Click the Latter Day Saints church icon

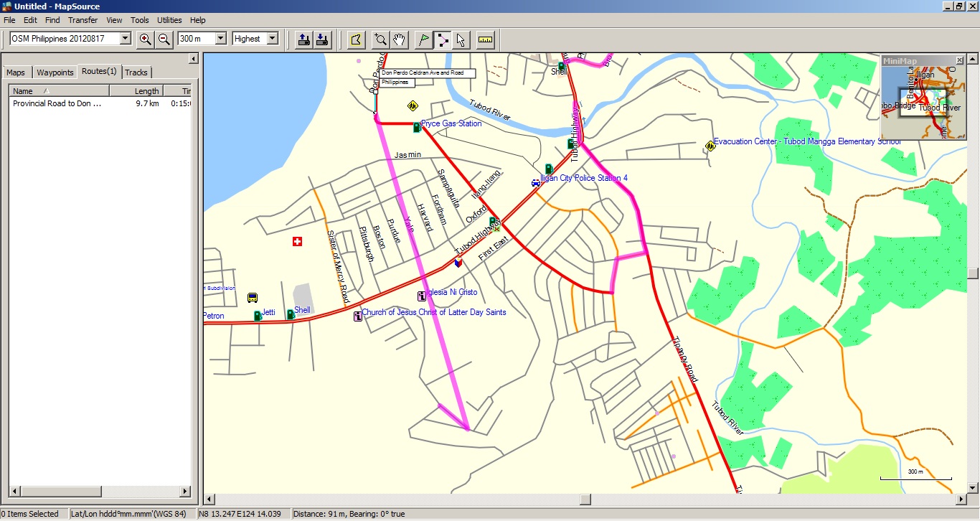(x=357, y=316)
